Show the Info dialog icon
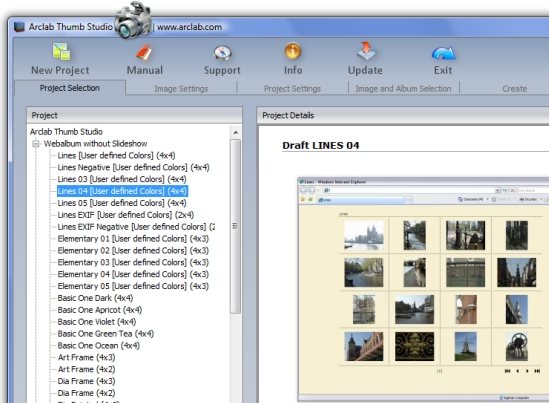 (x=293, y=51)
